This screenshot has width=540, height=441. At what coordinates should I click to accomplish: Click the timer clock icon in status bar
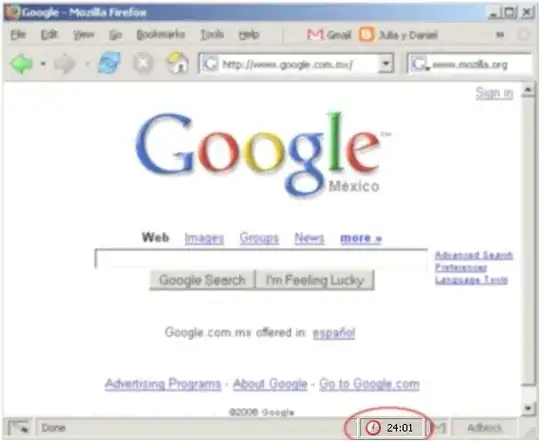pyautogui.click(x=373, y=428)
